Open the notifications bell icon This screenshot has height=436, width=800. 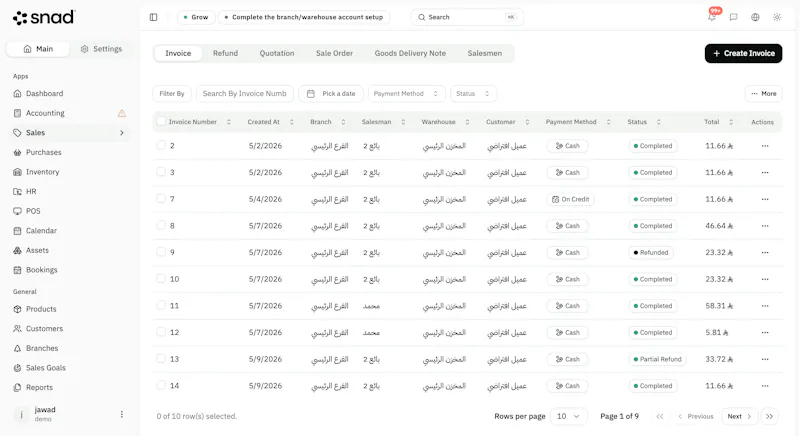pos(712,17)
